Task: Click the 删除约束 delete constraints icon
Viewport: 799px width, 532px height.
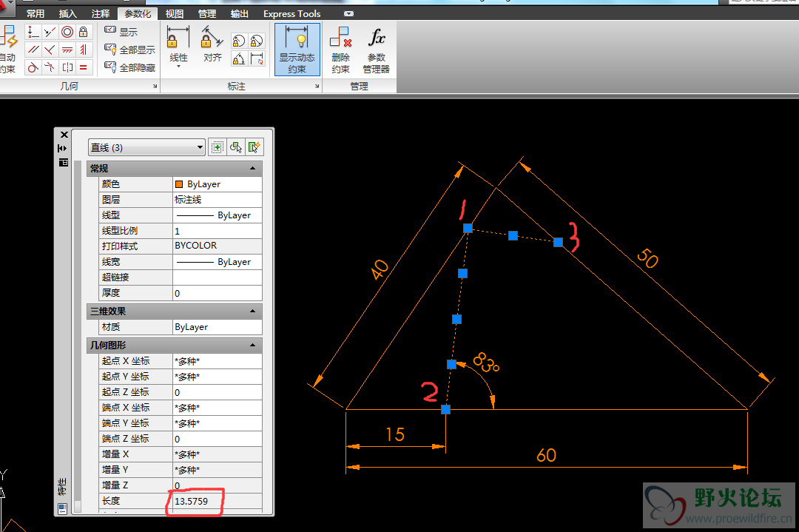Action: 340,50
